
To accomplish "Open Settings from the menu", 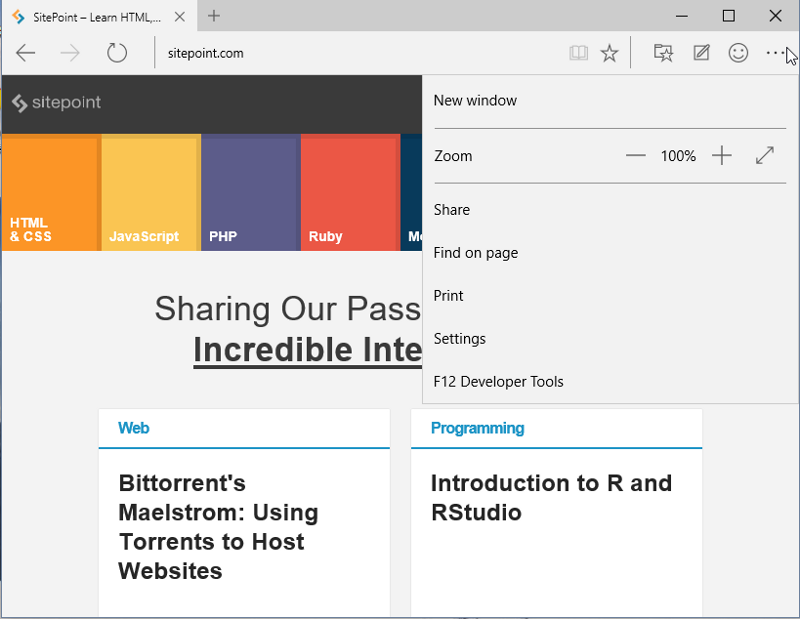I will [x=459, y=339].
